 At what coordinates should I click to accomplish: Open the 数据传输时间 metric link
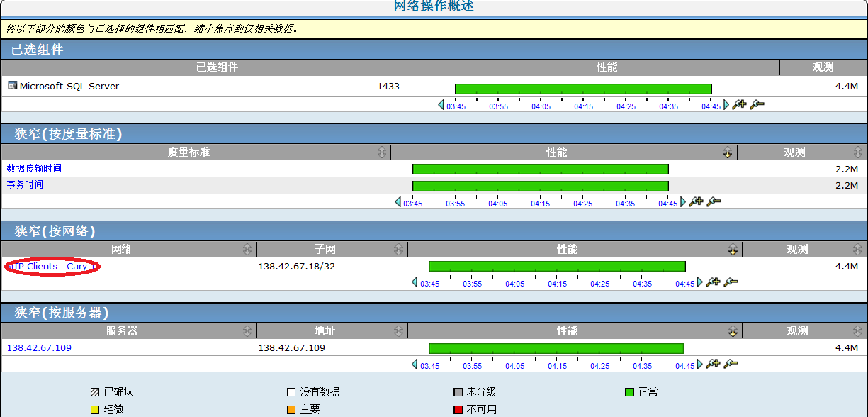coord(34,169)
